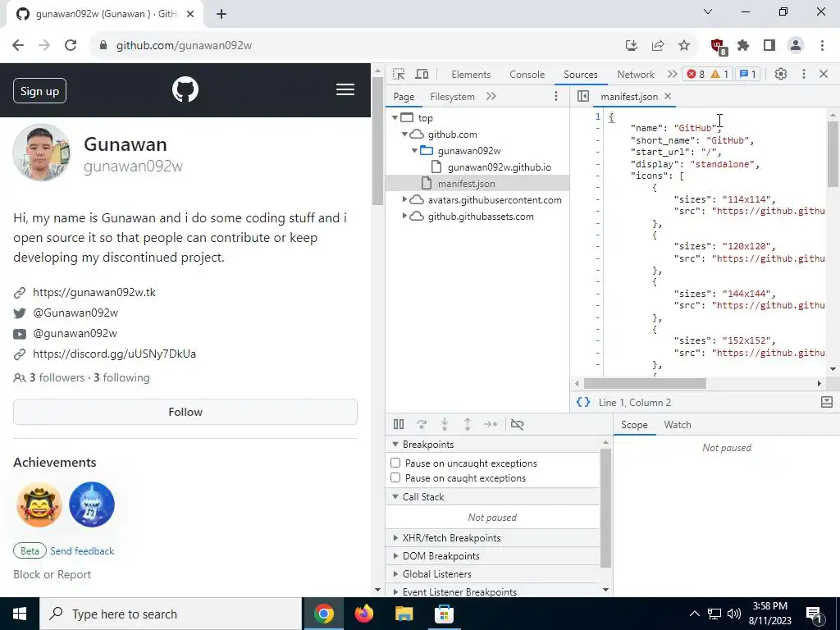Click the GitHub Octocat logo
840x630 pixels.
click(185, 89)
